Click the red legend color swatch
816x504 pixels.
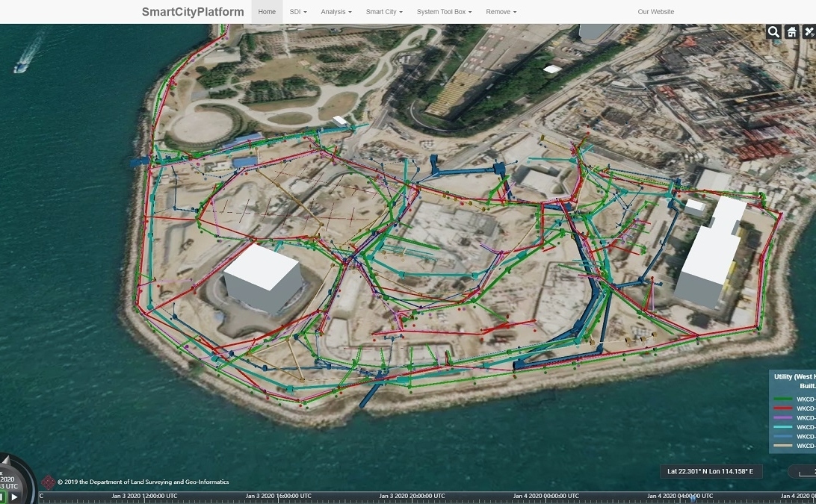click(x=782, y=409)
